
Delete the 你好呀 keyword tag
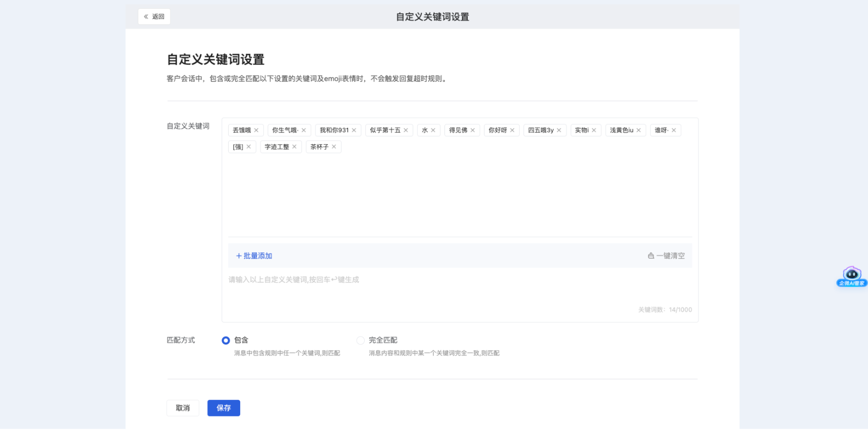coord(512,130)
